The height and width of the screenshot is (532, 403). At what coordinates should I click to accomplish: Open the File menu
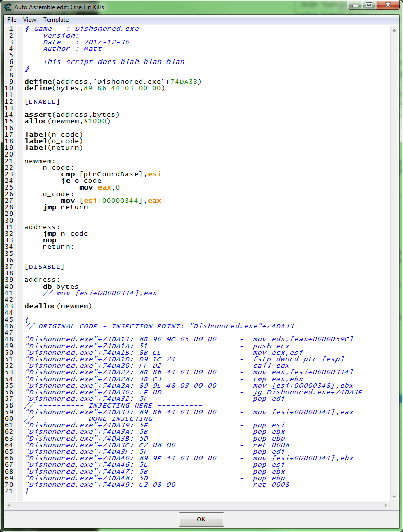pyautogui.click(x=12, y=20)
